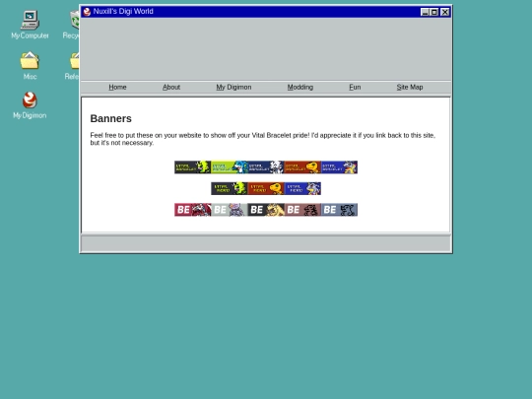
Task: Open the Fun menu item
Action: click(x=355, y=88)
